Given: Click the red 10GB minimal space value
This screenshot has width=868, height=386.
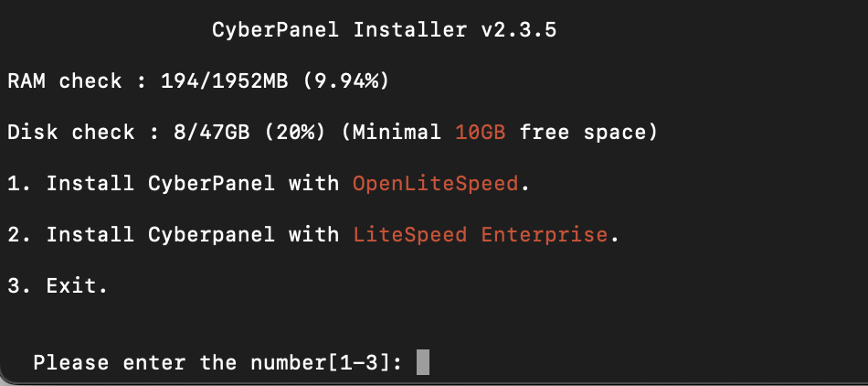Looking at the screenshot, I should 481,133.
